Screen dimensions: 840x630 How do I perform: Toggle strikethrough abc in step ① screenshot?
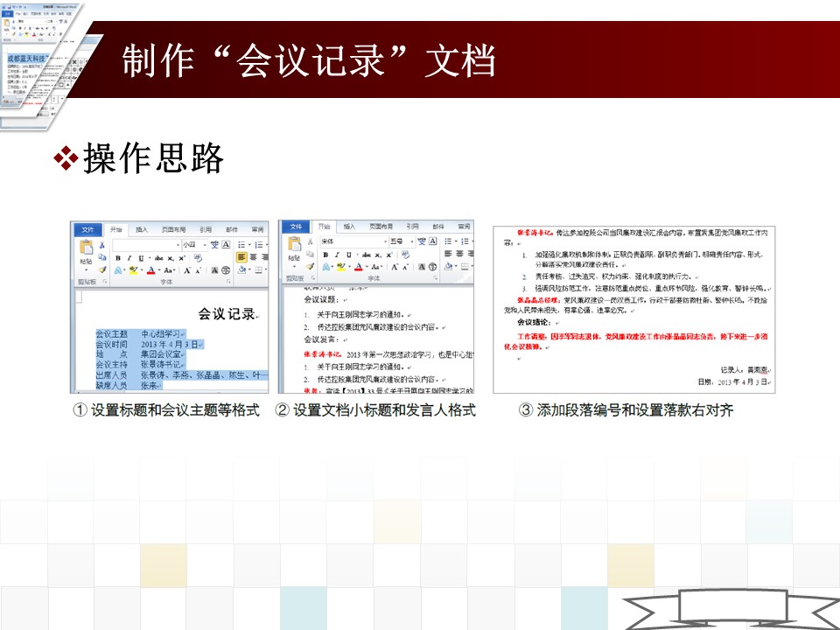tap(158, 258)
